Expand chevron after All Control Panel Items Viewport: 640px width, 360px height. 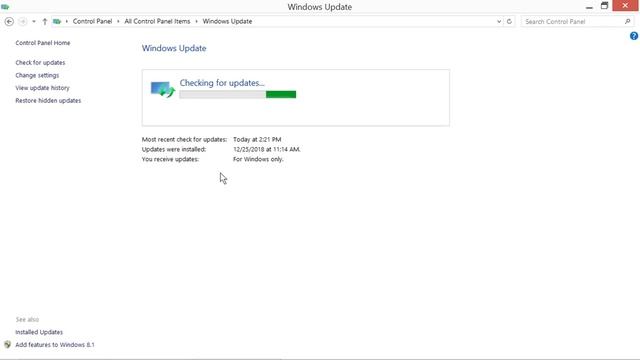[196, 21]
